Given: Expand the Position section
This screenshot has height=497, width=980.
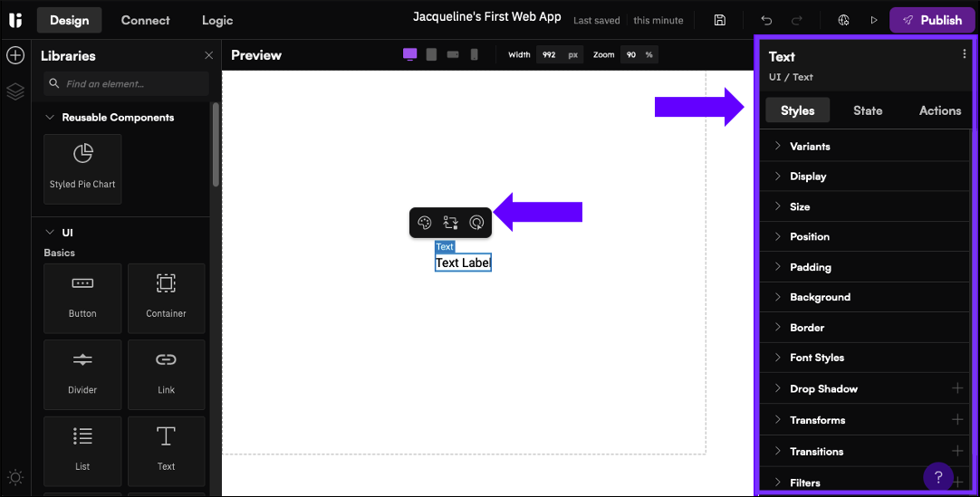Looking at the screenshot, I should (864, 236).
